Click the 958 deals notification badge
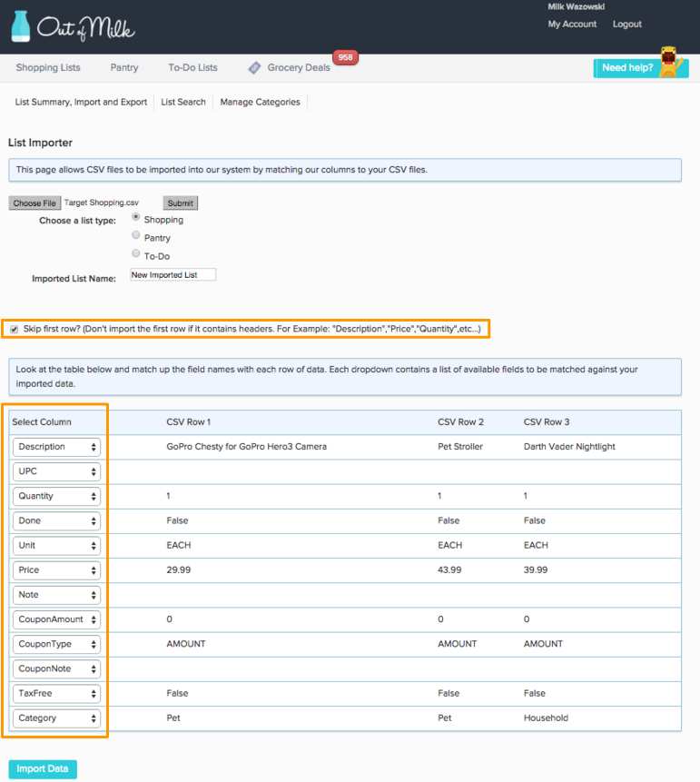Viewport: 700px width, 782px height. click(345, 57)
